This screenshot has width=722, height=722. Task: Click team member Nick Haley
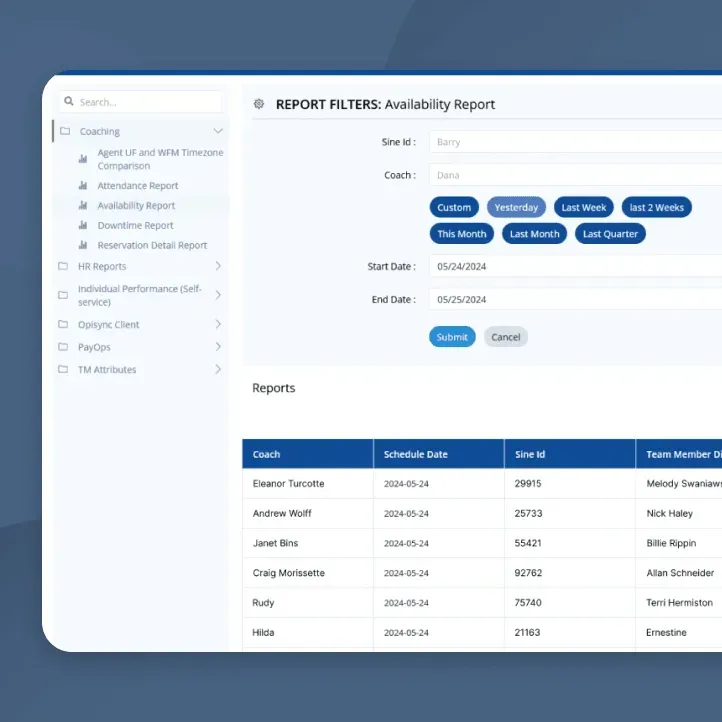670,513
